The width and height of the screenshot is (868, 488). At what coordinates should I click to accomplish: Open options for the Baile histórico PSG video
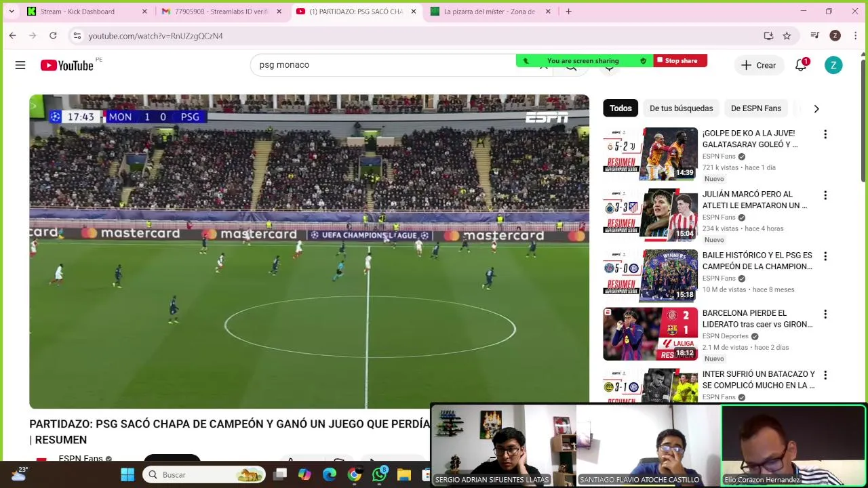pos(825,257)
